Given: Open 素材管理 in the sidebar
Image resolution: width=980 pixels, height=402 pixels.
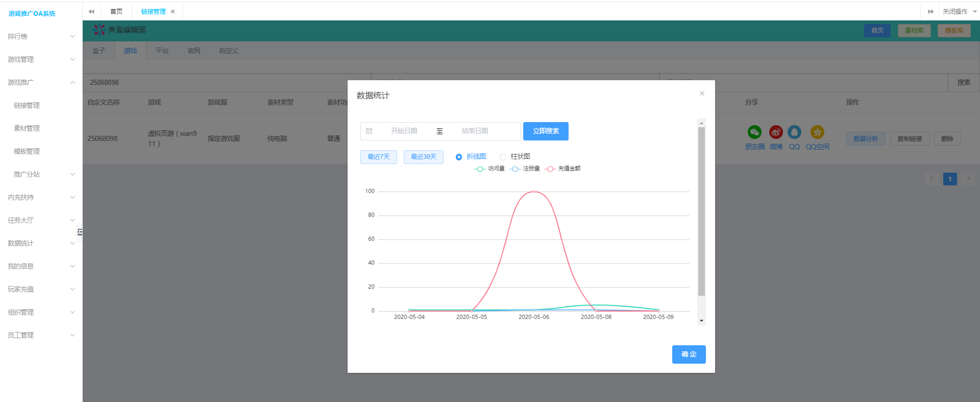Looking at the screenshot, I should point(27,128).
